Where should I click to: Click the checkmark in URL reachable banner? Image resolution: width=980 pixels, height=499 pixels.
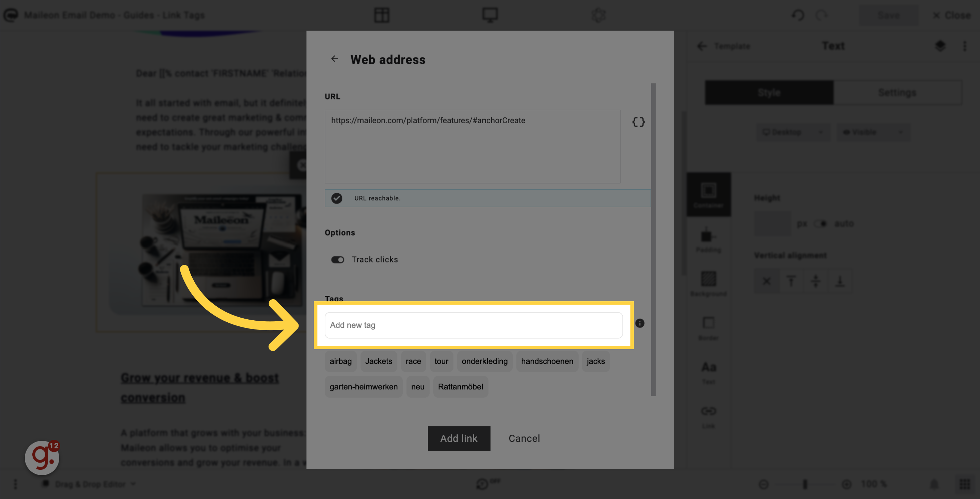pos(337,198)
